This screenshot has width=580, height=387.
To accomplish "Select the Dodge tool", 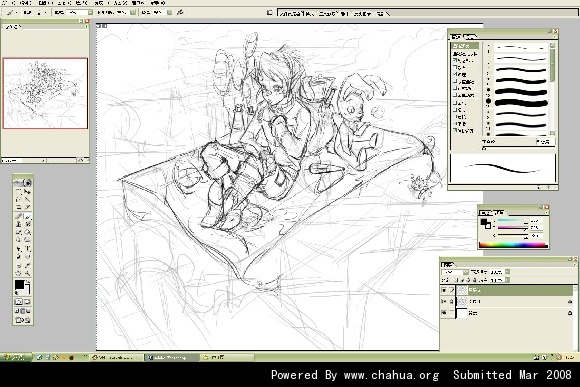I will [27, 240].
